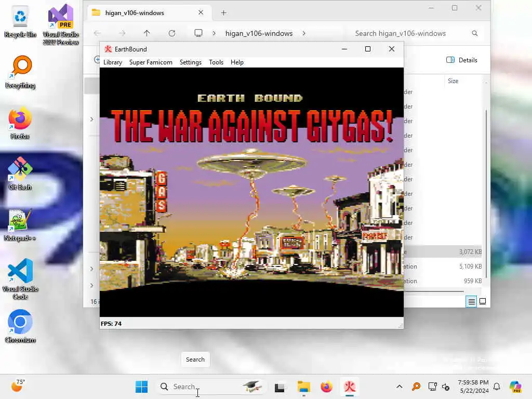Click the This PC monitor icon in address bar
The width and height of the screenshot is (532, 399).
pos(198,33)
